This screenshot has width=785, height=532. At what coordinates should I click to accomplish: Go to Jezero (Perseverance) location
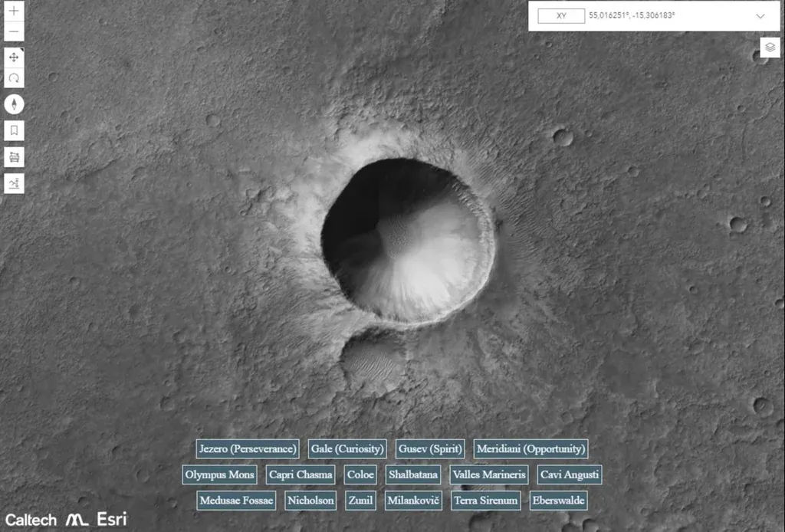point(248,448)
